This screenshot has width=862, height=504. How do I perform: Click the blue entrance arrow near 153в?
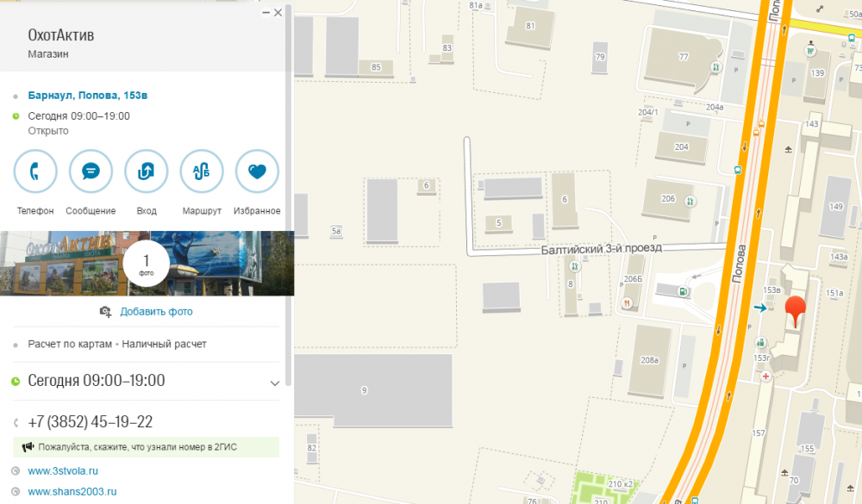[759, 308]
